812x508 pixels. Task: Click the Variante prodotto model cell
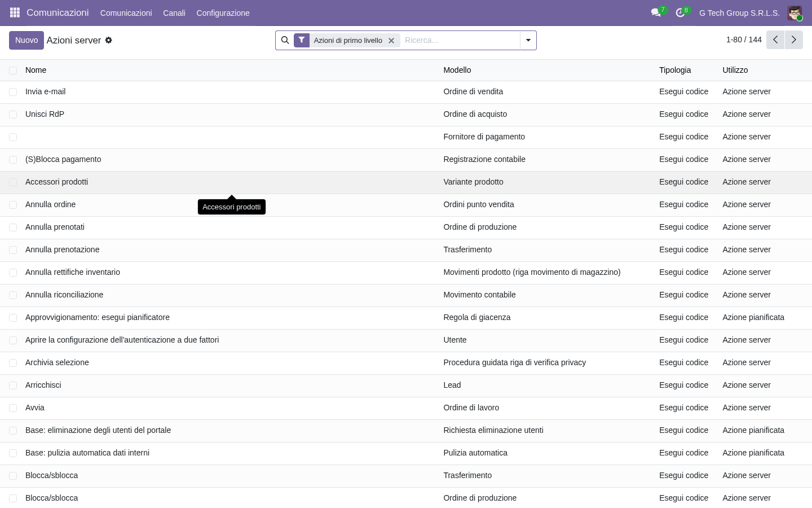pyautogui.click(x=473, y=182)
